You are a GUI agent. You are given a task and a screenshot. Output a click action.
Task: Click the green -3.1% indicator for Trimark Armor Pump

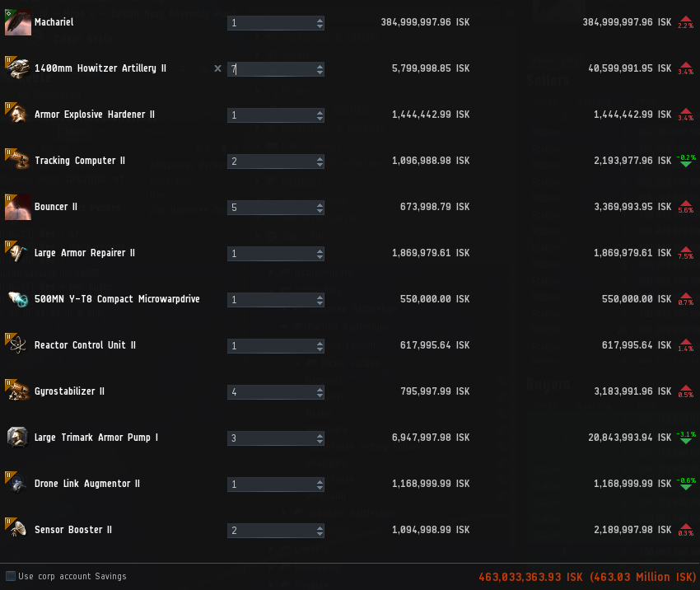(x=686, y=438)
